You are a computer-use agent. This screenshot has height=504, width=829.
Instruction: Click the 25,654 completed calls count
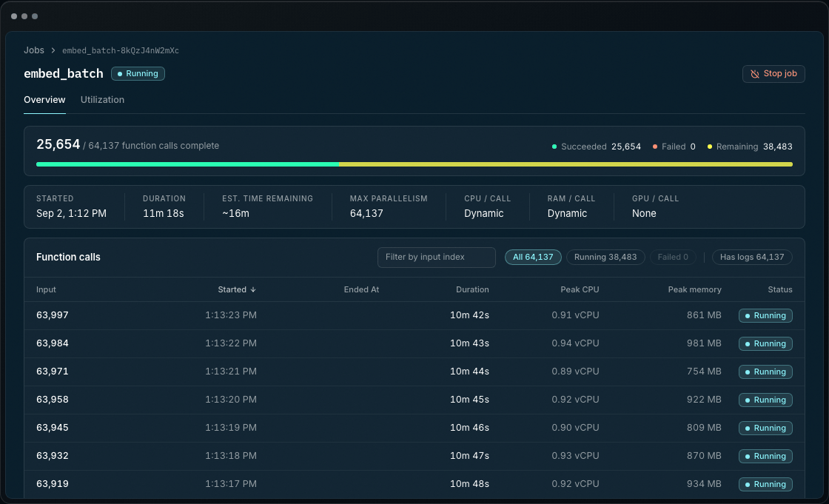(x=58, y=144)
